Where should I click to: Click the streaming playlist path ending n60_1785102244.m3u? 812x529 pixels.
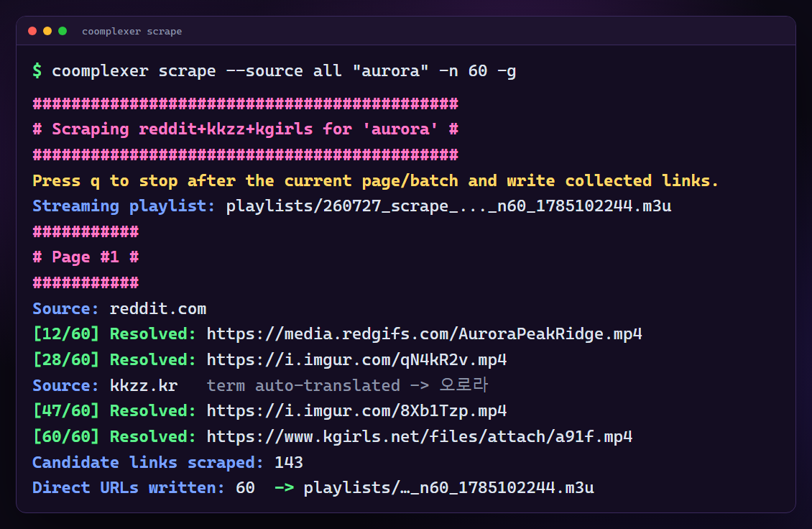click(x=448, y=206)
